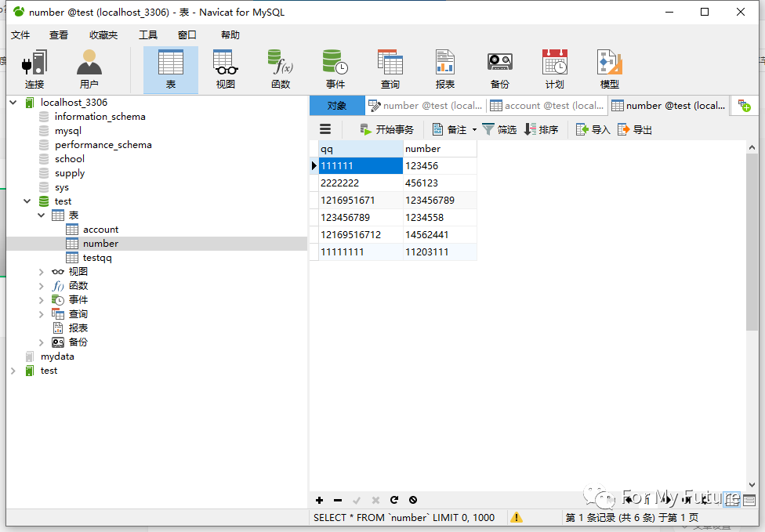
Task: Switch to form view icon
Action: click(749, 500)
